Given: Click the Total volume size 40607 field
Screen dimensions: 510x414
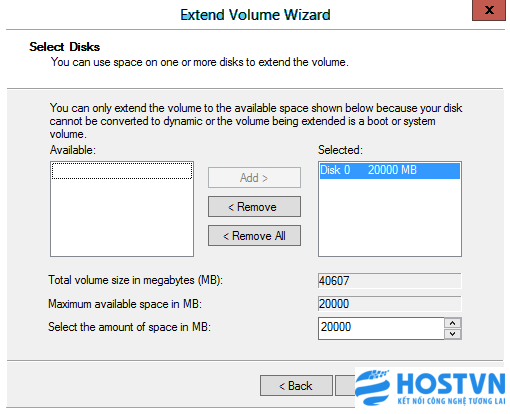Looking at the screenshot, I should (390, 281).
